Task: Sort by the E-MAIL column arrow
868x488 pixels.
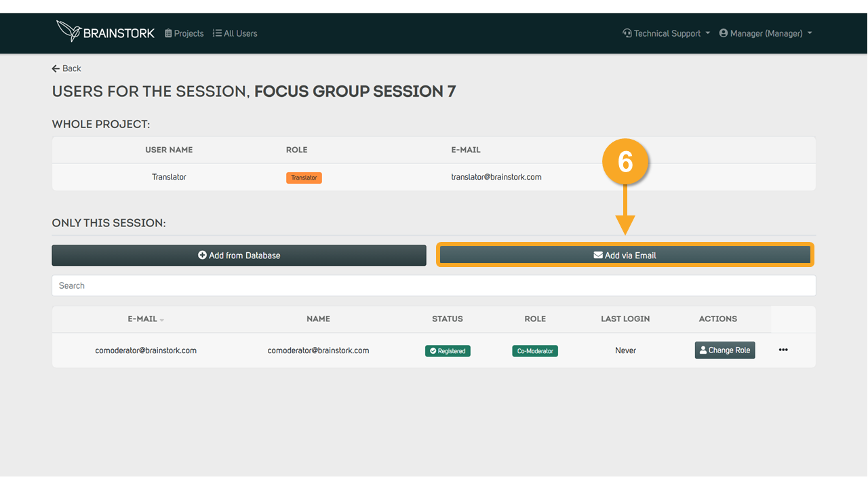Action: click(x=162, y=320)
